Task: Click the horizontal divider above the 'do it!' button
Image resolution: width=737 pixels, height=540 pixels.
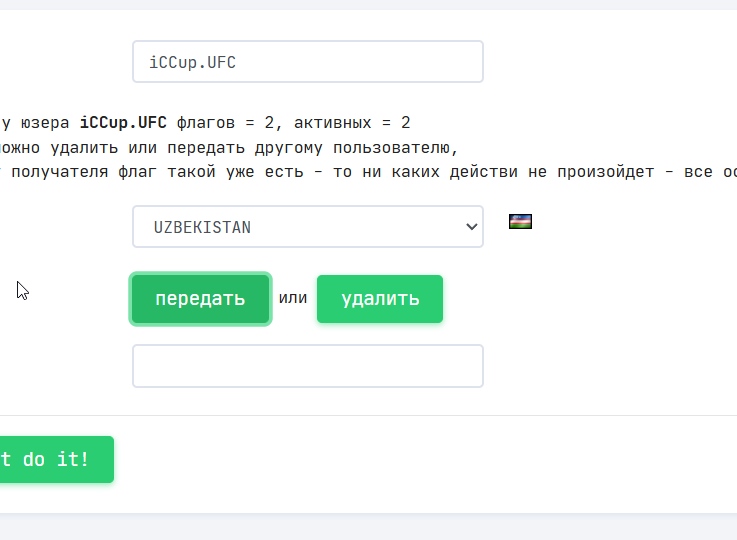Action: coord(368,415)
